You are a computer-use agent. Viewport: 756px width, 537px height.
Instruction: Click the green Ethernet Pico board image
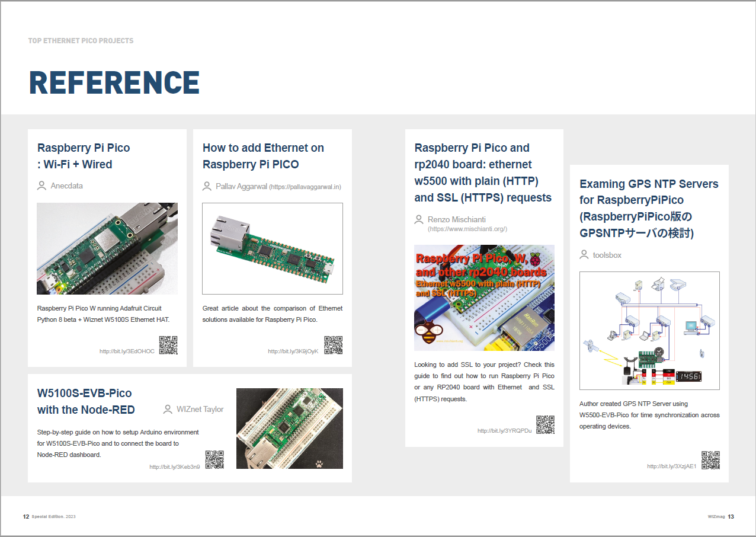click(273, 248)
